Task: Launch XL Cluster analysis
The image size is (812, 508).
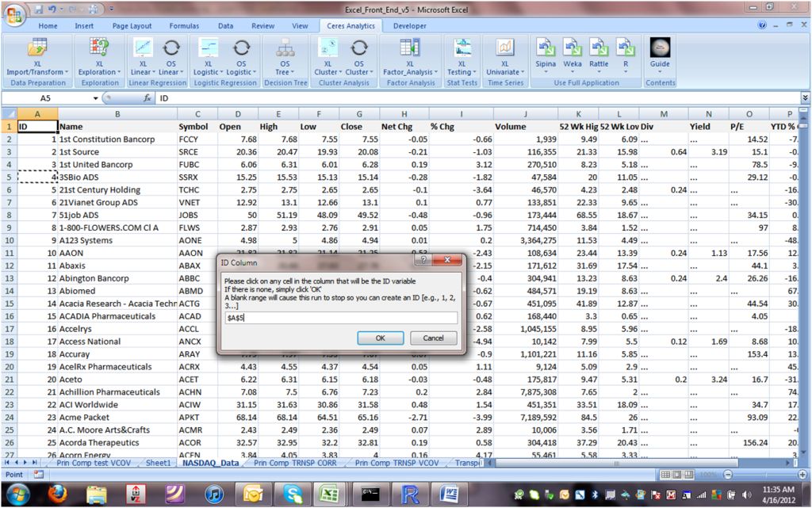Action: [327, 57]
